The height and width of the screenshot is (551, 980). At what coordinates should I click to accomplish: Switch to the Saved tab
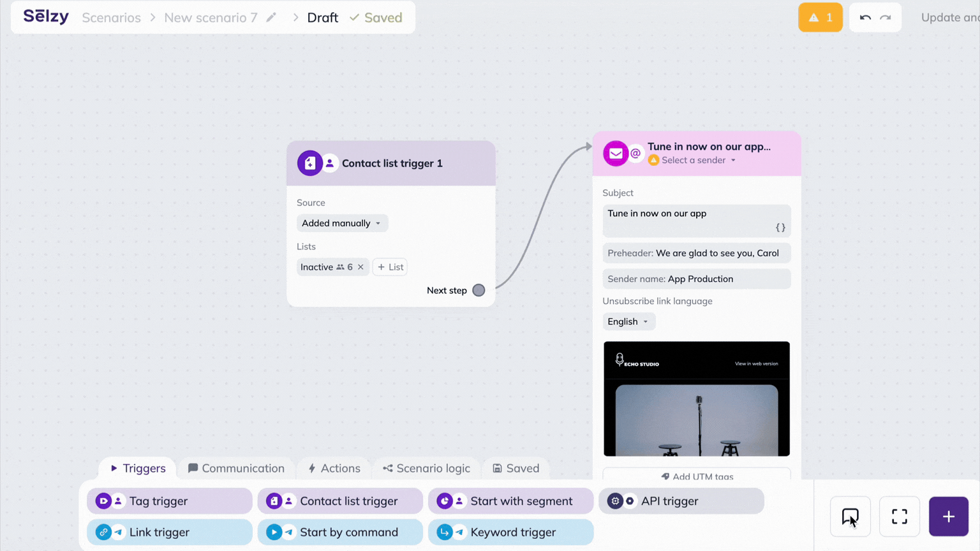tap(516, 468)
